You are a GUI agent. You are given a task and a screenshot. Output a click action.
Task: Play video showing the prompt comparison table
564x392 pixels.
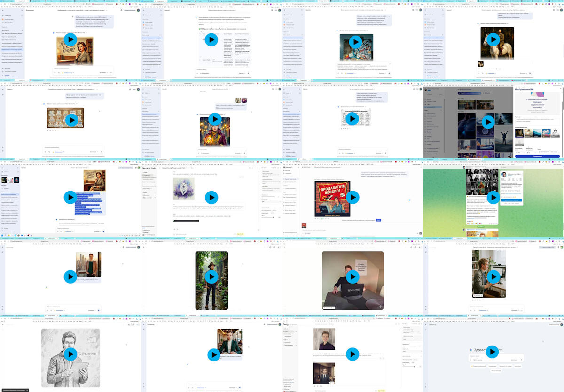211,40
